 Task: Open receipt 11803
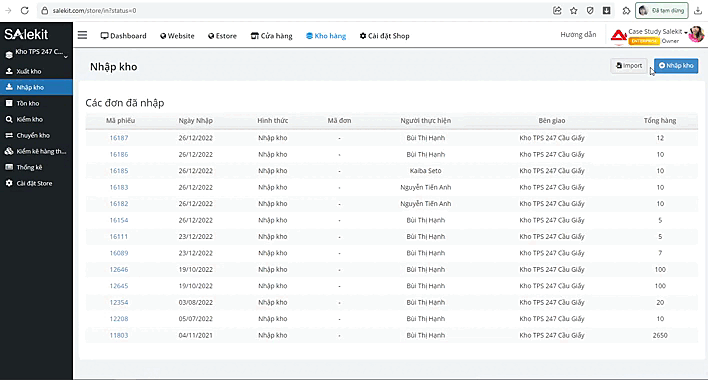click(119, 335)
